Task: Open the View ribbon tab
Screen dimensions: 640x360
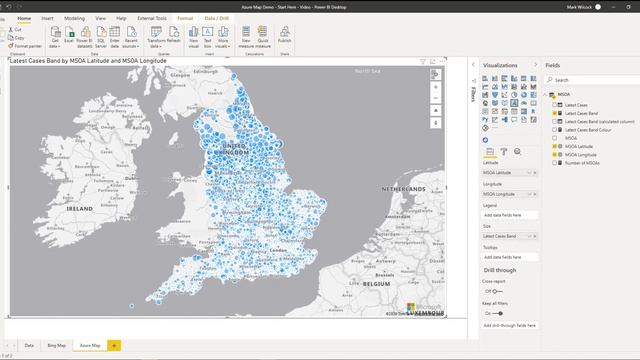Action: coord(100,18)
